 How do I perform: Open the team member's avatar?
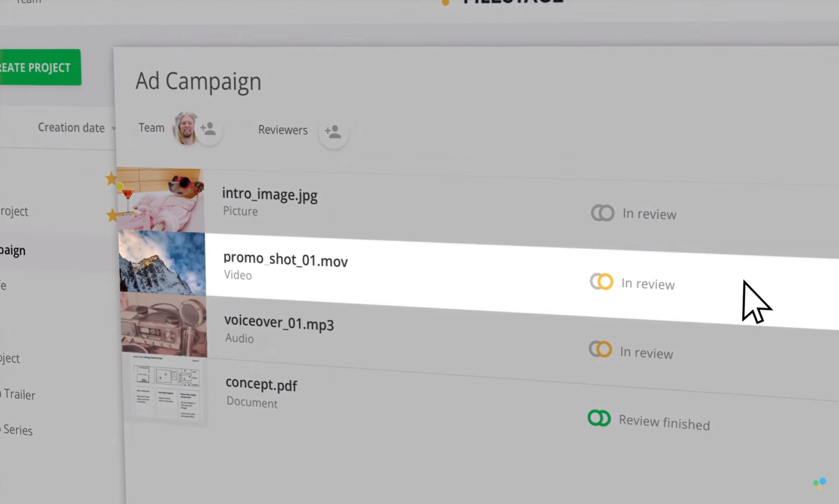pyautogui.click(x=186, y=127)
